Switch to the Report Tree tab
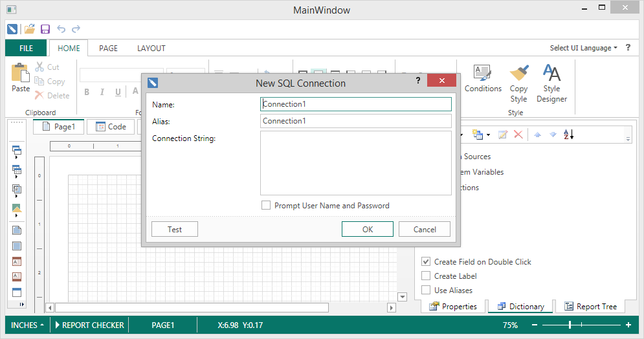The width and height of the screenshot is (644, 339). pyautogui.click(x=591, y=306)
